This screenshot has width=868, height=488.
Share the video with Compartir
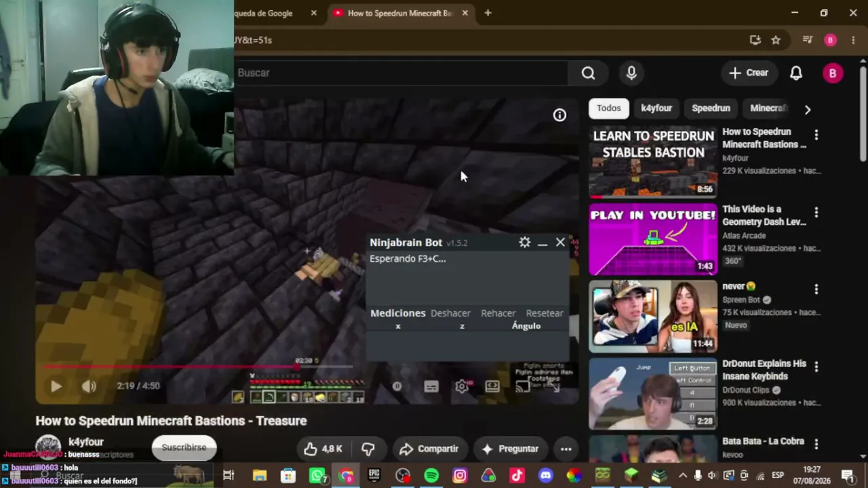coord(429,449)
